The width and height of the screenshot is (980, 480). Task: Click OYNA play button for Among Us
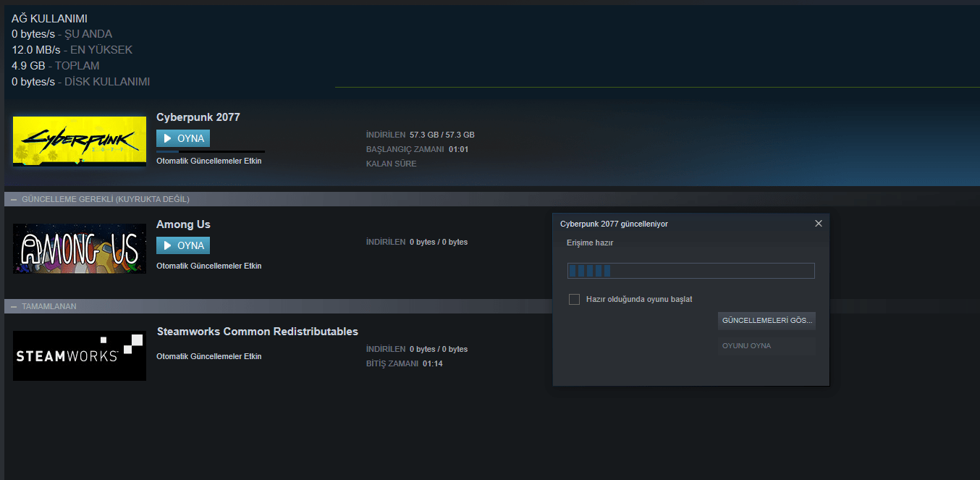[x=183, y=245]
